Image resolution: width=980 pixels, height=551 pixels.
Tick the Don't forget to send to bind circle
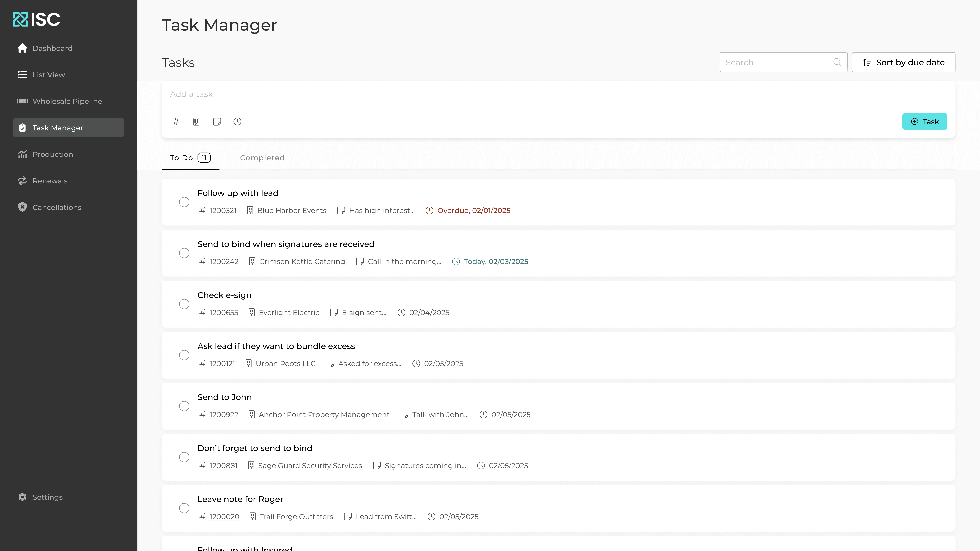[184, 457]
